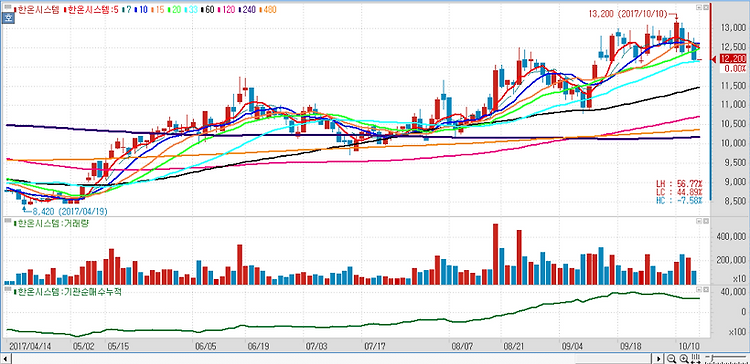Click the 06/05 date axis label
Image resolution: width=750 pixels, height=364 pixels.
(x=205, y=345)
